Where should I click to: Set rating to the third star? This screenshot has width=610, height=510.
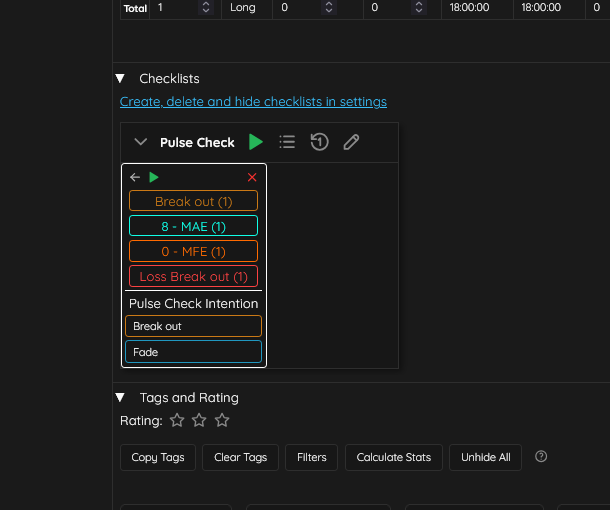coord(222,420)
